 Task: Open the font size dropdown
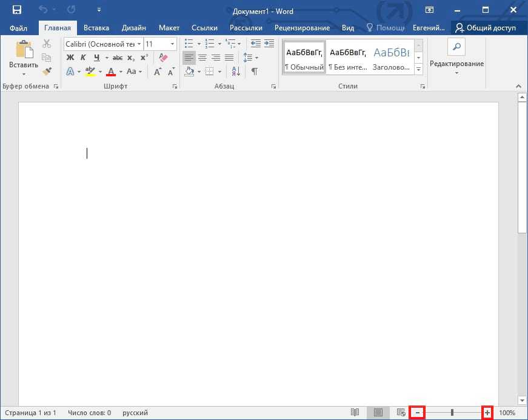[x=173, y=44]
